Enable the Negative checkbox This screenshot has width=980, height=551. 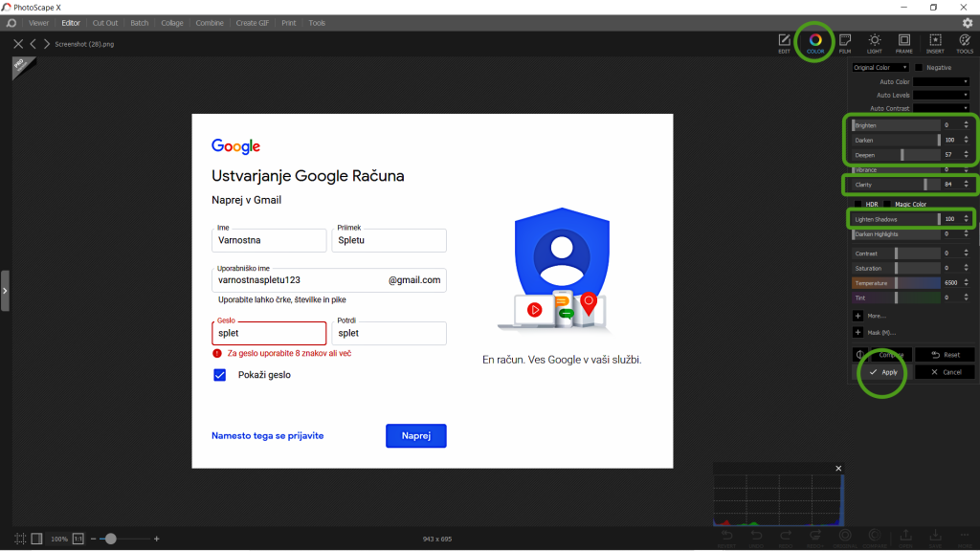point(919,68)
